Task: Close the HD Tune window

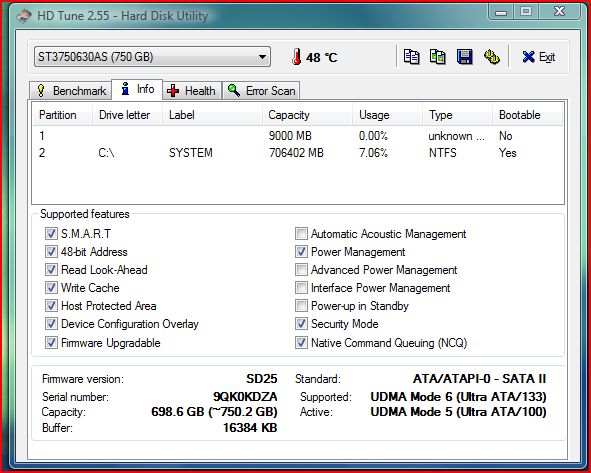Action: [x=559, y=12]
